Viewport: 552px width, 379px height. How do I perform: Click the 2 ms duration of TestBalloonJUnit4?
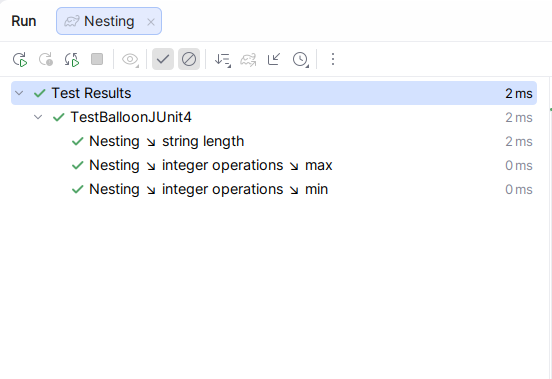coord(519,118)
